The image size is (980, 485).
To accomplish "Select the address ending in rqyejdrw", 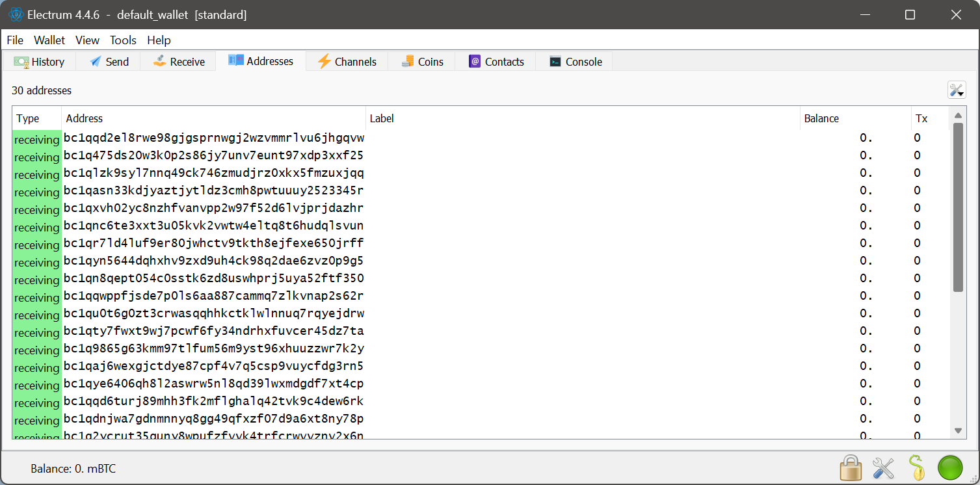I will [214, 313].
